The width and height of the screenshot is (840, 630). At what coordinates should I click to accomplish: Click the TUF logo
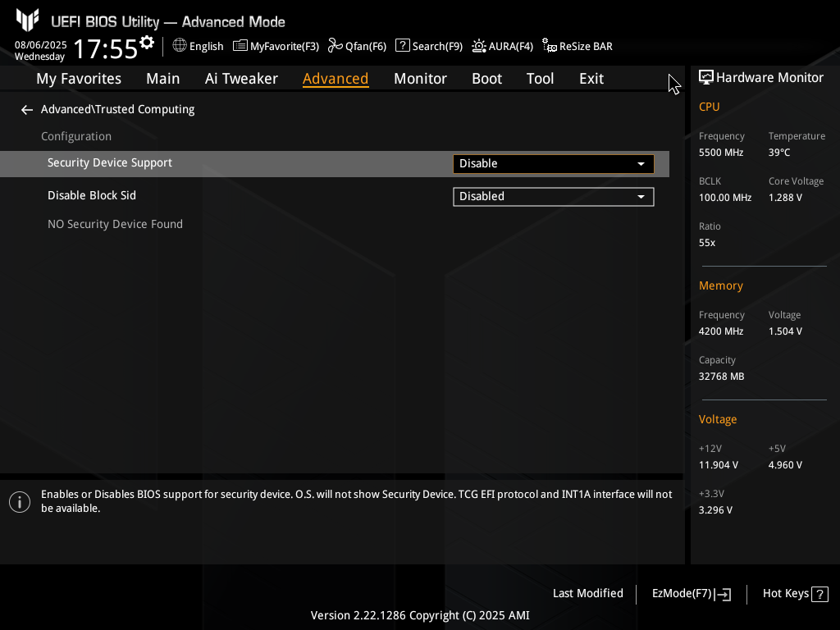[x=27, y=21]
